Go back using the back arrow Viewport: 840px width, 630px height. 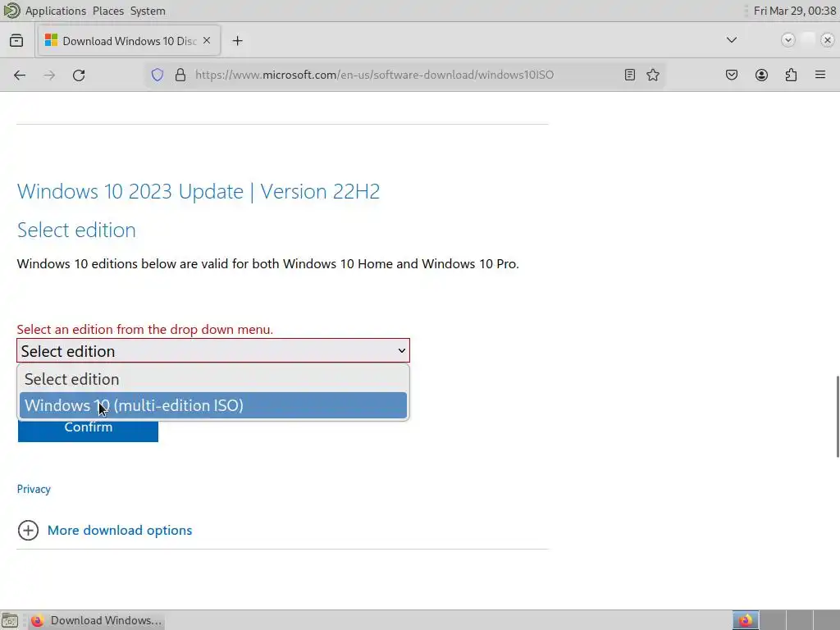click(20, 75)
